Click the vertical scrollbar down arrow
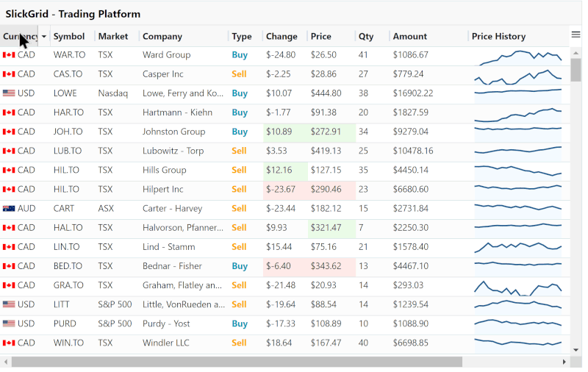The height and width of the screenshot is (372, 588). point(576,350)
